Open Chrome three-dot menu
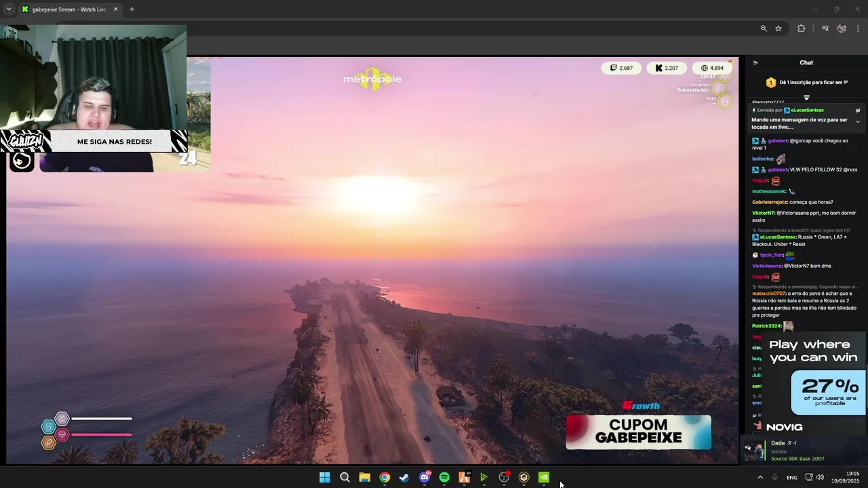 point(859,28)
